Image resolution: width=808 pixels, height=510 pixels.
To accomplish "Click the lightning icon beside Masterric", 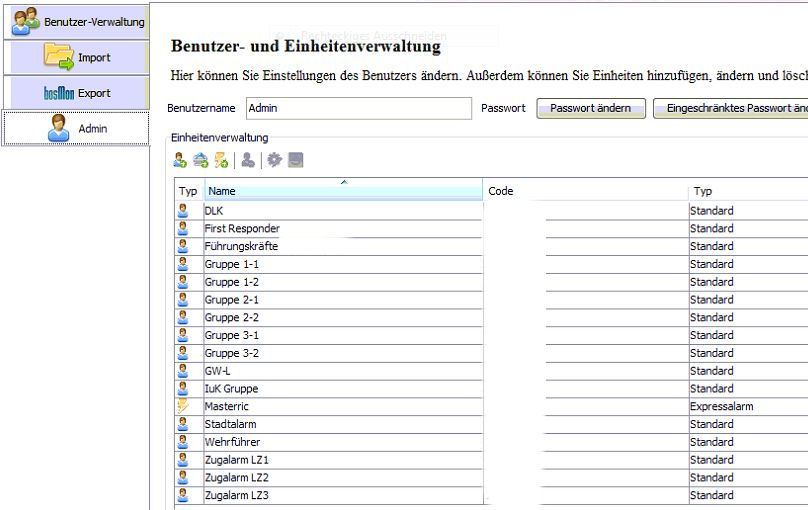I will click(183, 407).
